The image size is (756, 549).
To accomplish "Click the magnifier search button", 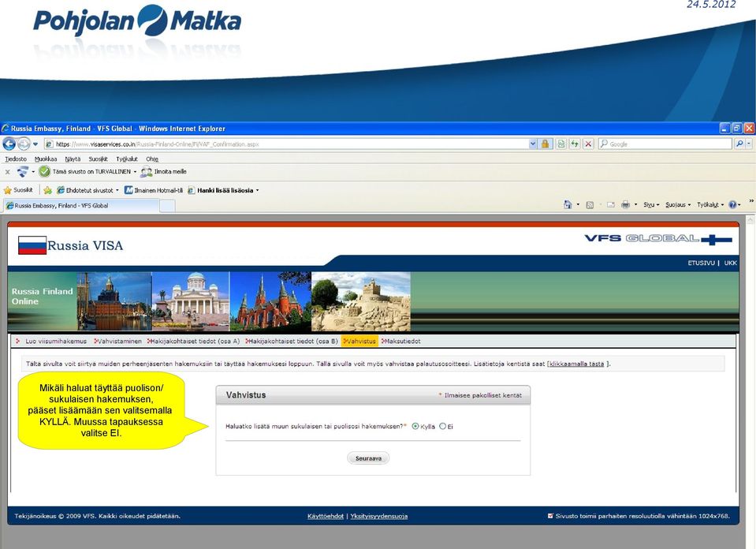I will (x=739, y=144).
